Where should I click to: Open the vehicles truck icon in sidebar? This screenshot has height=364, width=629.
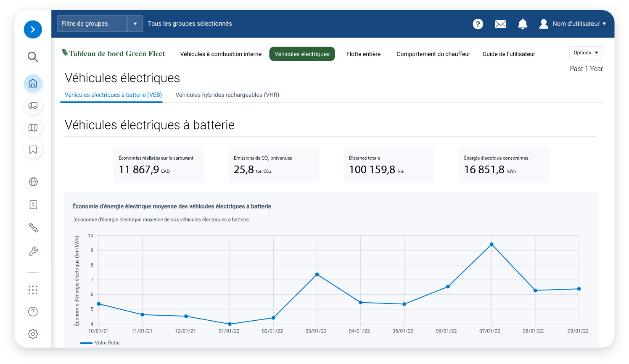[x=33, y=106]
